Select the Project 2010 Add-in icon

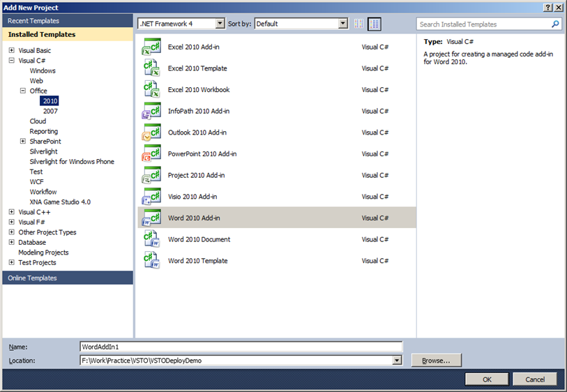tap(151, 175)
